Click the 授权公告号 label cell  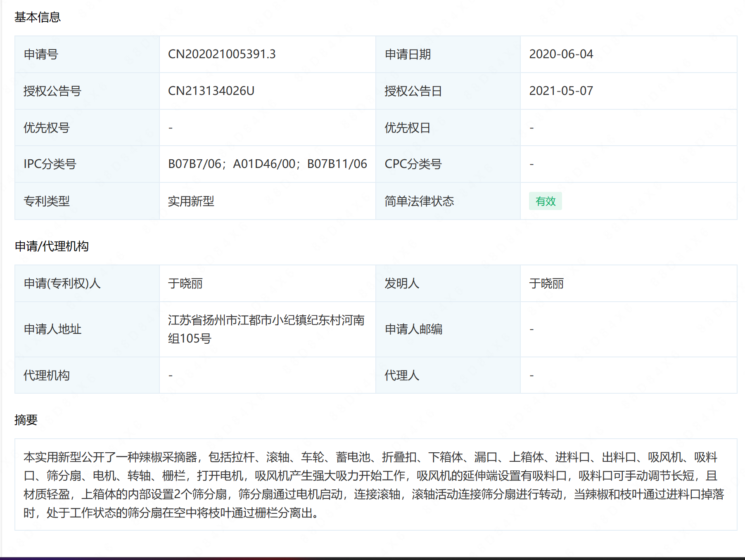[x=87, y=91]
